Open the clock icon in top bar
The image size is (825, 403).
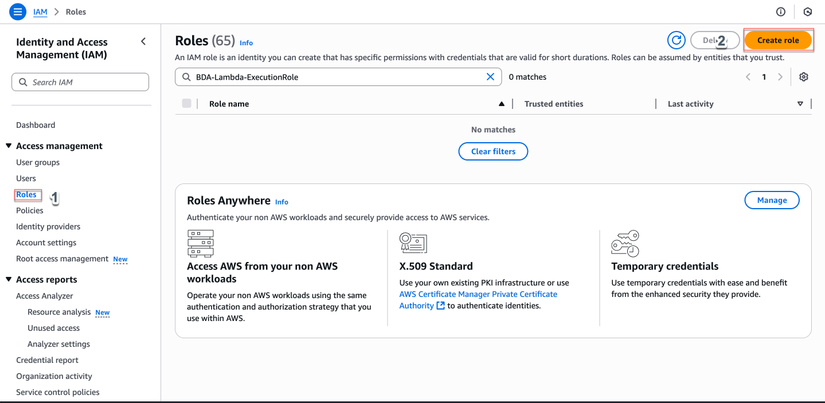pyautogui.click(x=808, y=12)
